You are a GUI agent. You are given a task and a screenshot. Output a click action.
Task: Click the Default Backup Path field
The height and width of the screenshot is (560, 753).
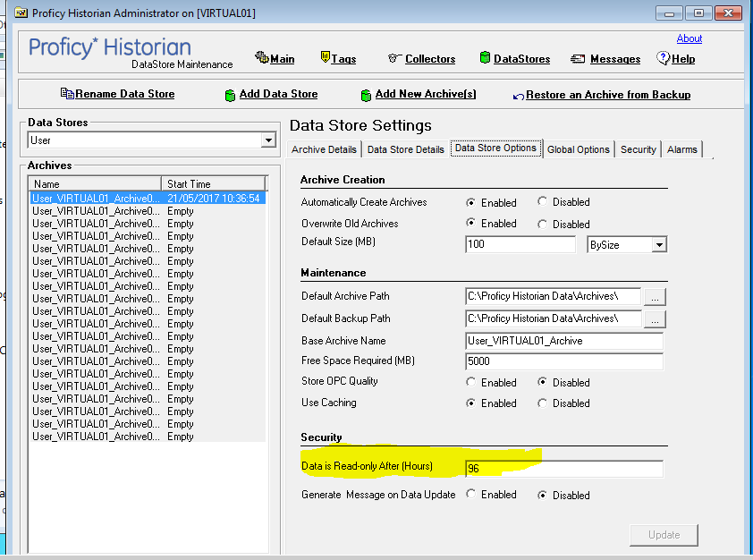pyautogui.click(x=554, y=318)
